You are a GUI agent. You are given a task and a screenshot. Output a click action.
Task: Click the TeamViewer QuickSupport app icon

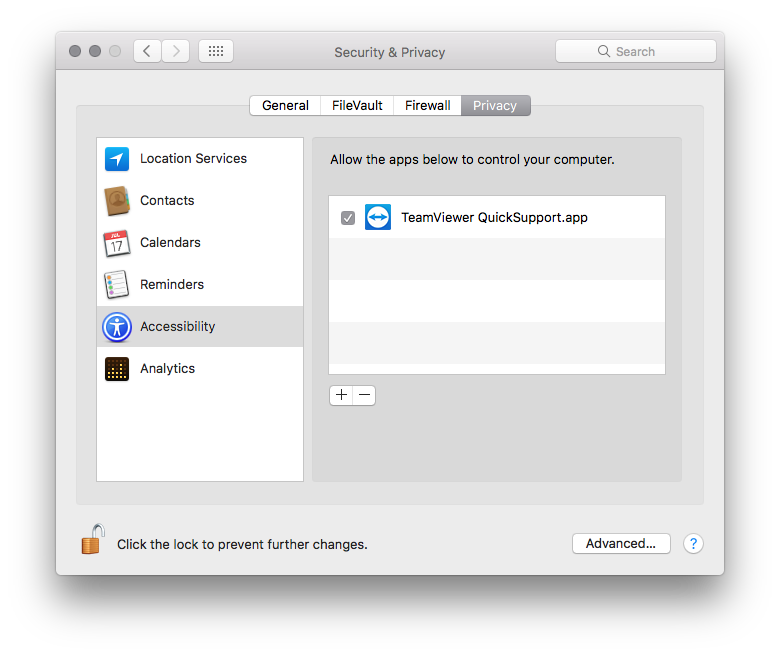378,217
